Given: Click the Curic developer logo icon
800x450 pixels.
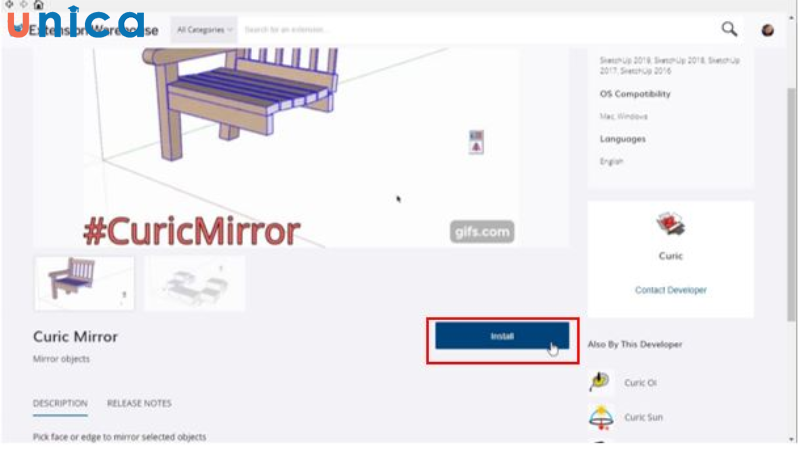Looking at the screenshot, I should click(x=670, y=223).
